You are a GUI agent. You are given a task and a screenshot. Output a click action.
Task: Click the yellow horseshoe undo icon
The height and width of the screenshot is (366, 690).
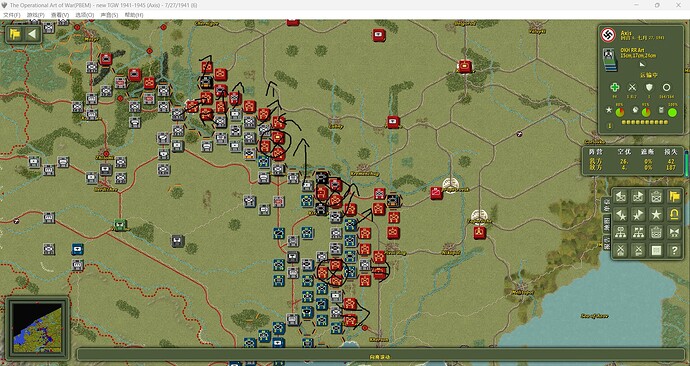point(674,214)
